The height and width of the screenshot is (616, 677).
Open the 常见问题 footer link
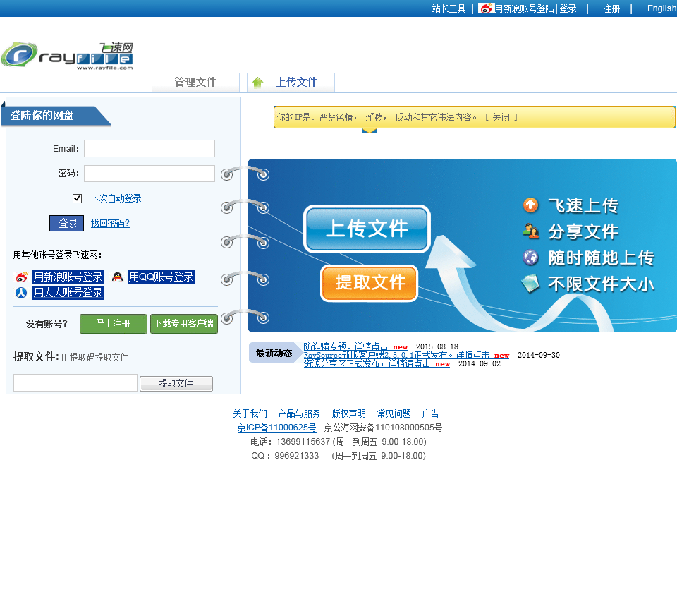point(396,413)
